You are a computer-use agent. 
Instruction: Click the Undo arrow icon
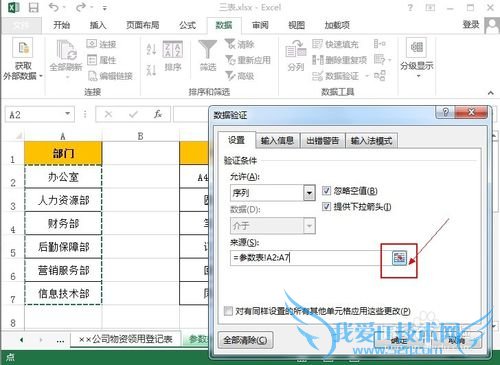click(54, 7)
